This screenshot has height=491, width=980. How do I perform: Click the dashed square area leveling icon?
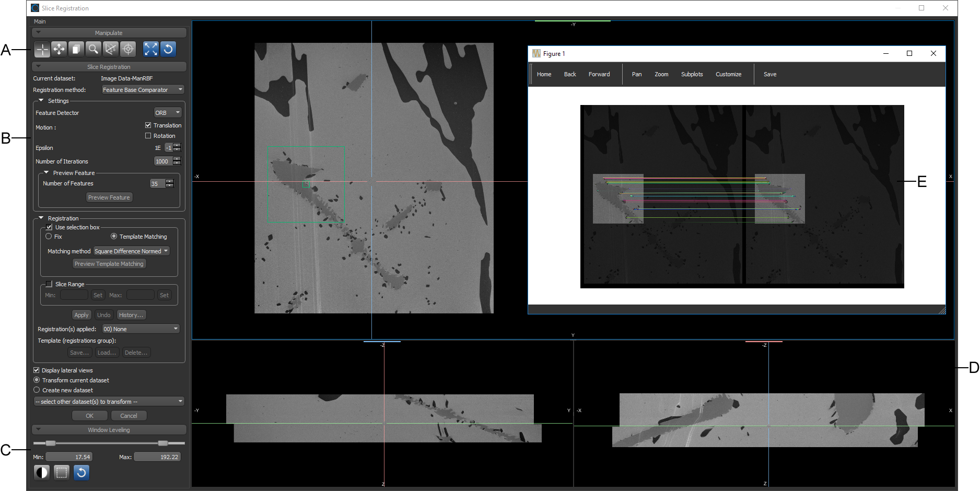click(62, 473)
